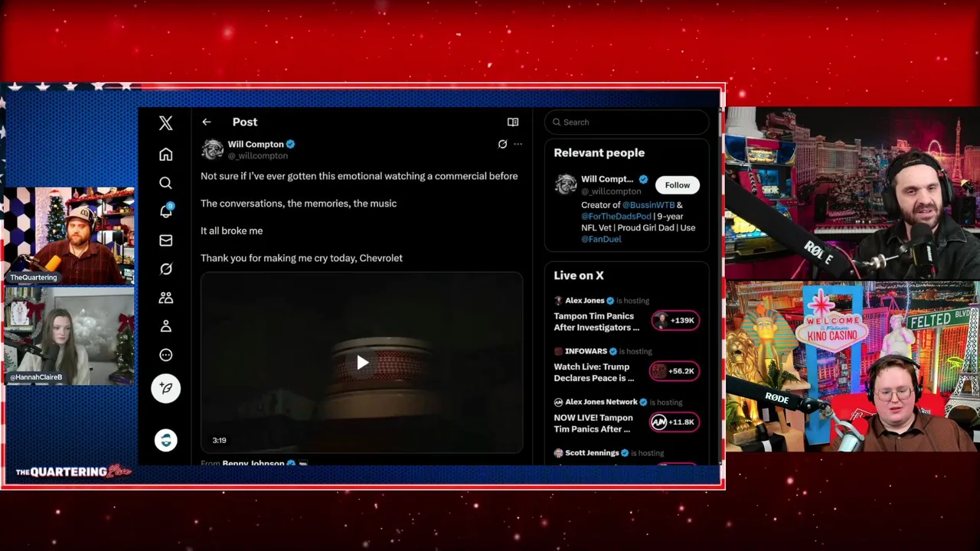Open three-dot menu on Will Compton post
Screen dimensions: 980x551
click(x=518, y=144)
